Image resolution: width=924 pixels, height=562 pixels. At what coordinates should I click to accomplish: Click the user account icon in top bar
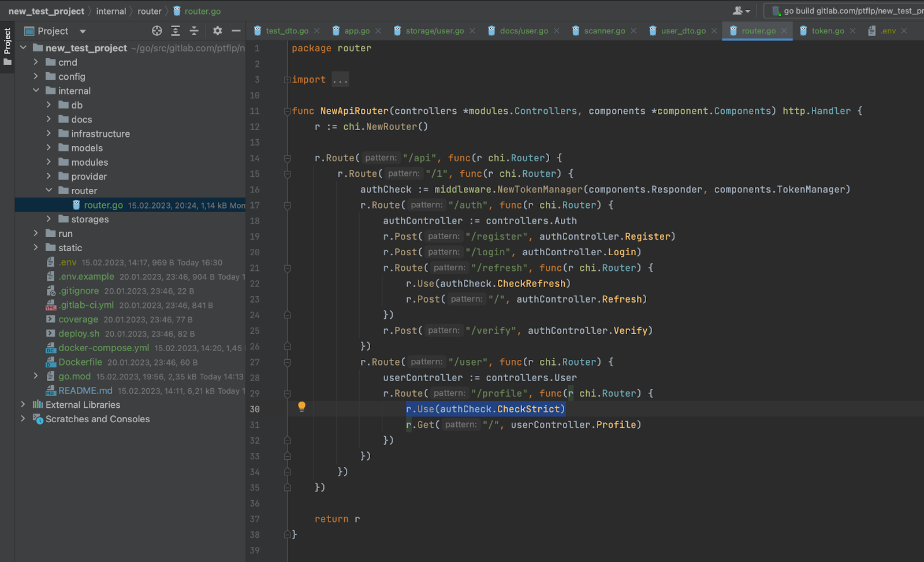[738, 11]
